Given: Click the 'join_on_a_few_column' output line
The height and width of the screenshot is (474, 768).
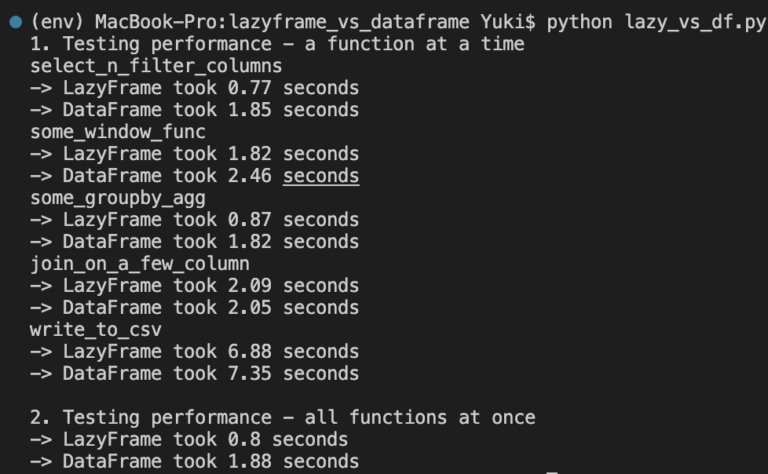Looking at the screenshot, I should [140, 264].
